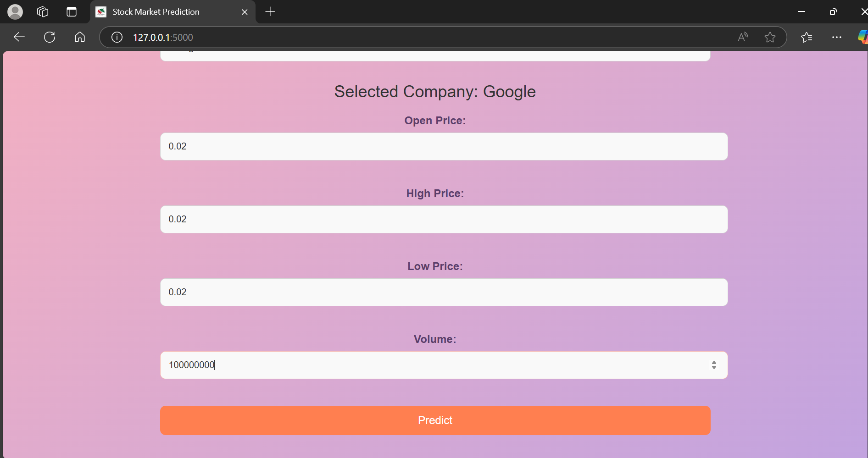
Task: Open Copilot sidebar icon
Action: pos(862,37)
